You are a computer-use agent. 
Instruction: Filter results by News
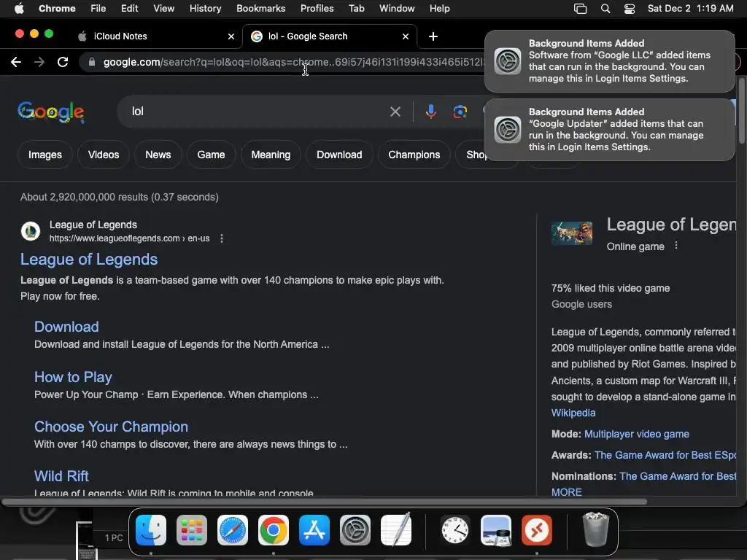click(x=158, y=155)
